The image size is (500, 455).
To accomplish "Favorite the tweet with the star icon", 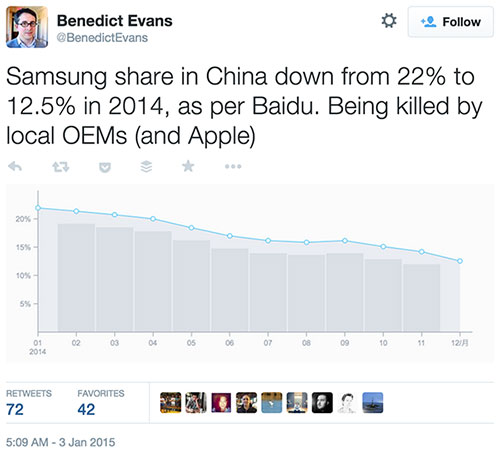I will point(188,166).
